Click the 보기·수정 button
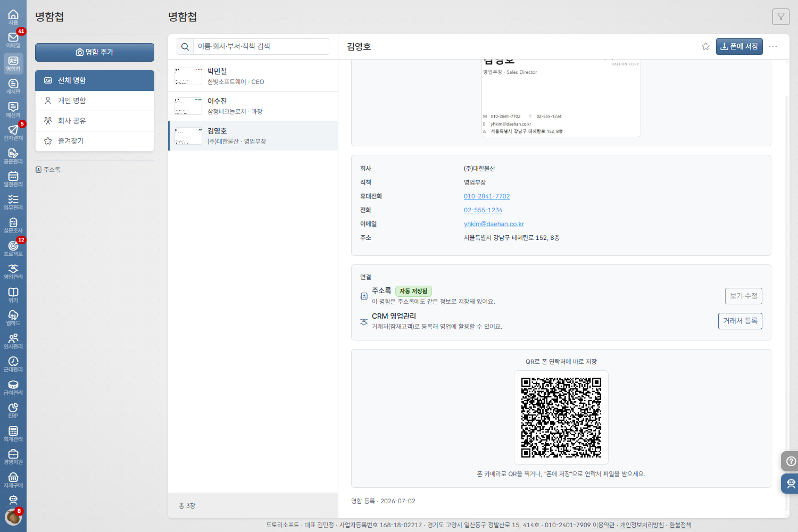The height and width of the screenshot is (532, 798). pyautogui.click(x=743, y=296)
